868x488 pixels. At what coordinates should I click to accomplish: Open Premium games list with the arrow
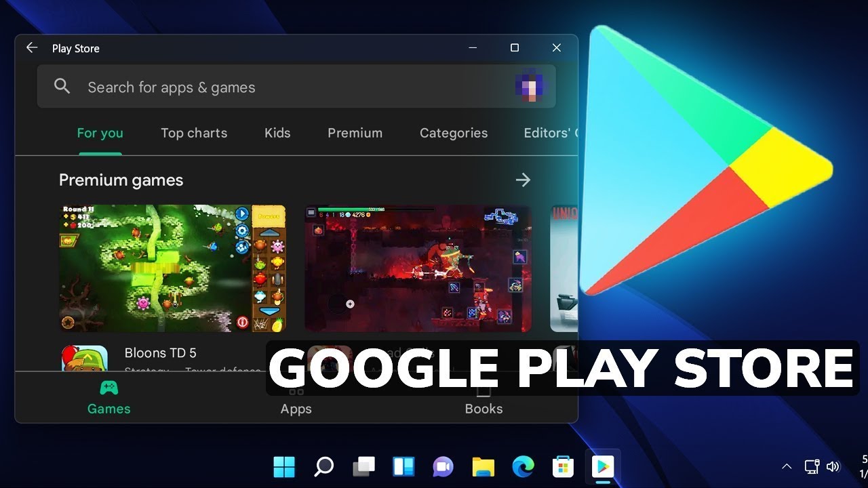tap(523, 180)
